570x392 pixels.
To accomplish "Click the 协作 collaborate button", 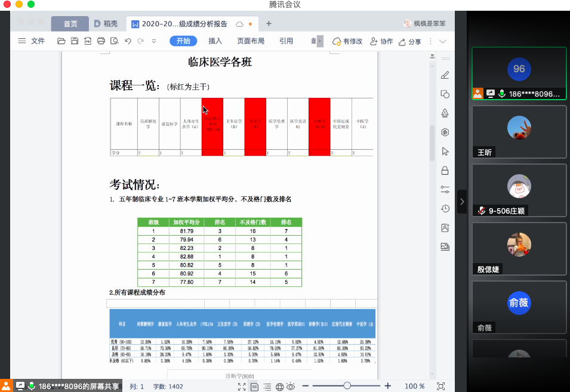I will pyautogui.click(x=382, y=42).
